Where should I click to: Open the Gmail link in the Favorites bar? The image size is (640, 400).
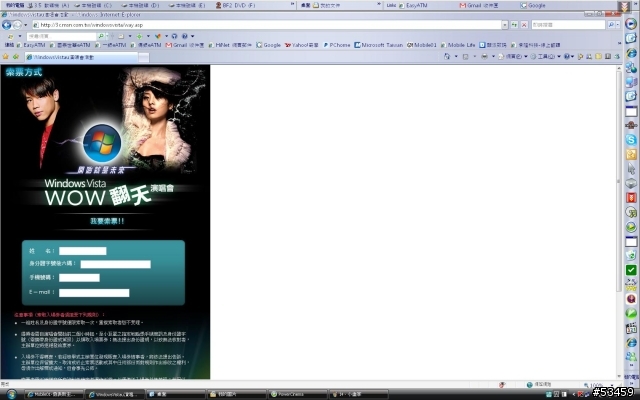click(184, 45)
